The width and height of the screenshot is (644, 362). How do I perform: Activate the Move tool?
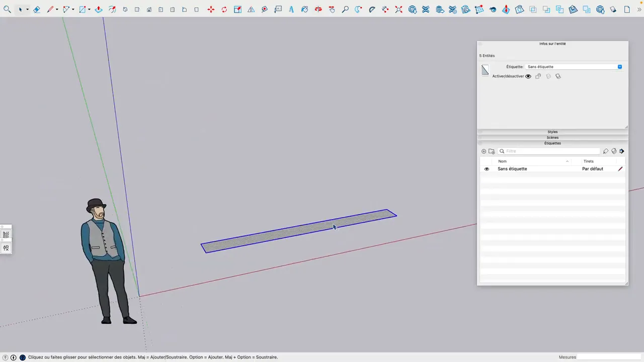211,9
